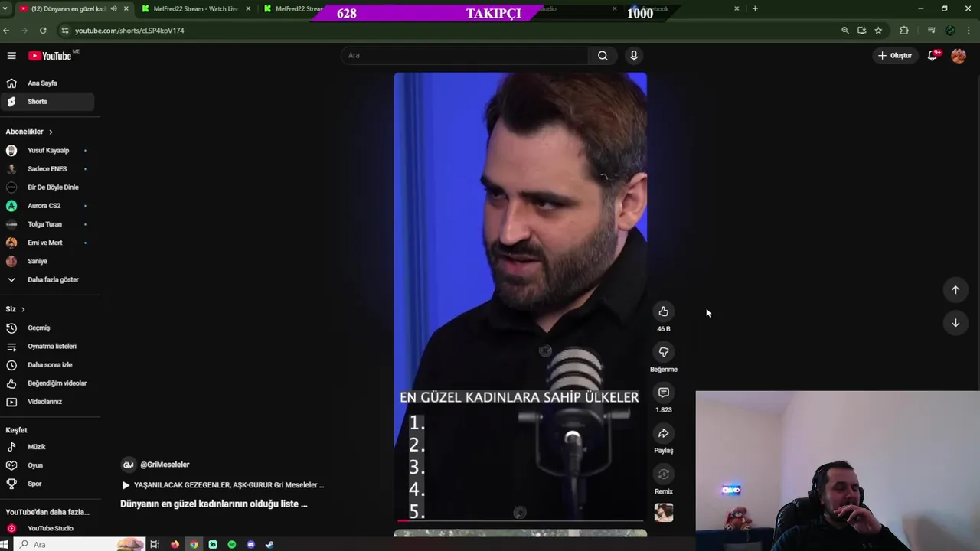
Task: Click the Remix button
Action: pyautogui.click(x=664, y=474)
